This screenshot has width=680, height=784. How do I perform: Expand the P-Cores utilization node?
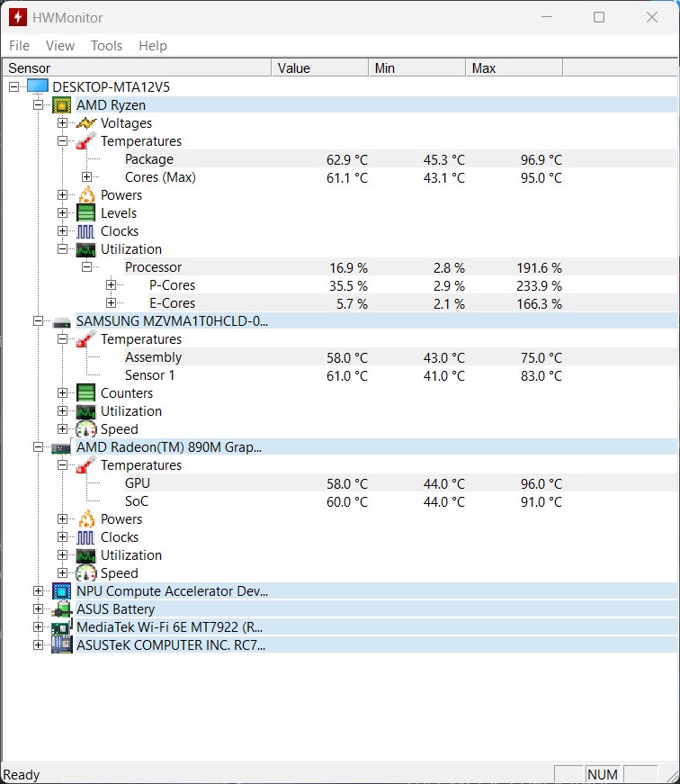111,285
